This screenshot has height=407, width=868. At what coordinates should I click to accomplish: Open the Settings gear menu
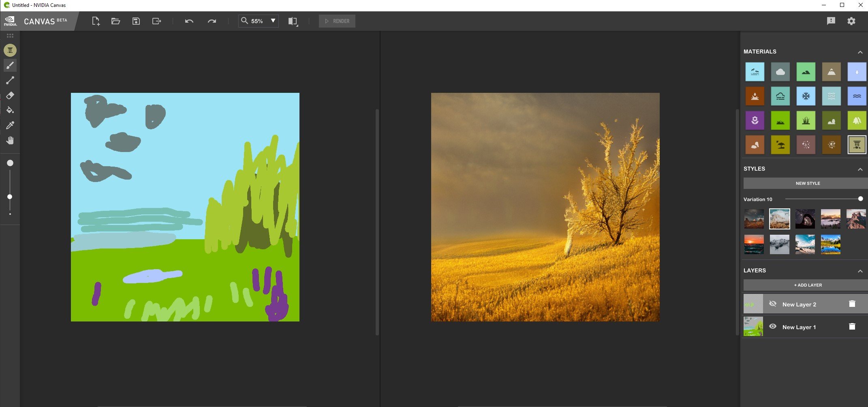[851, 21]
